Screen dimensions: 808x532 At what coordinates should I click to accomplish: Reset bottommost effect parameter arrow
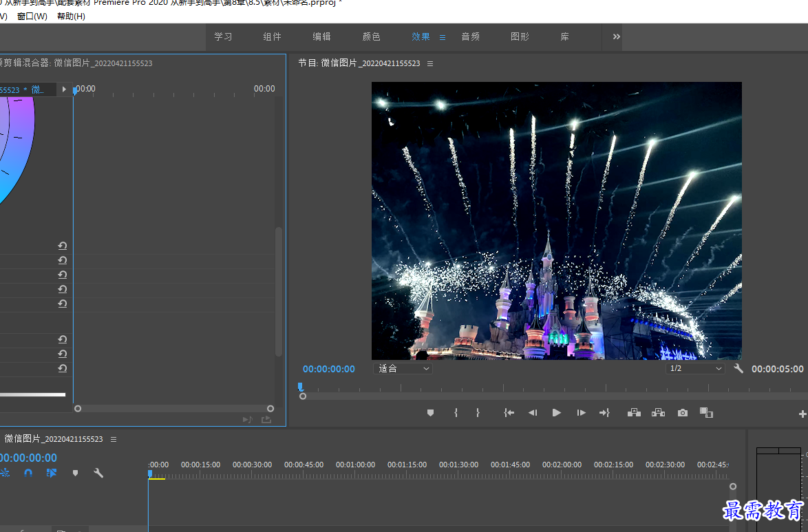tap(63, 368)
